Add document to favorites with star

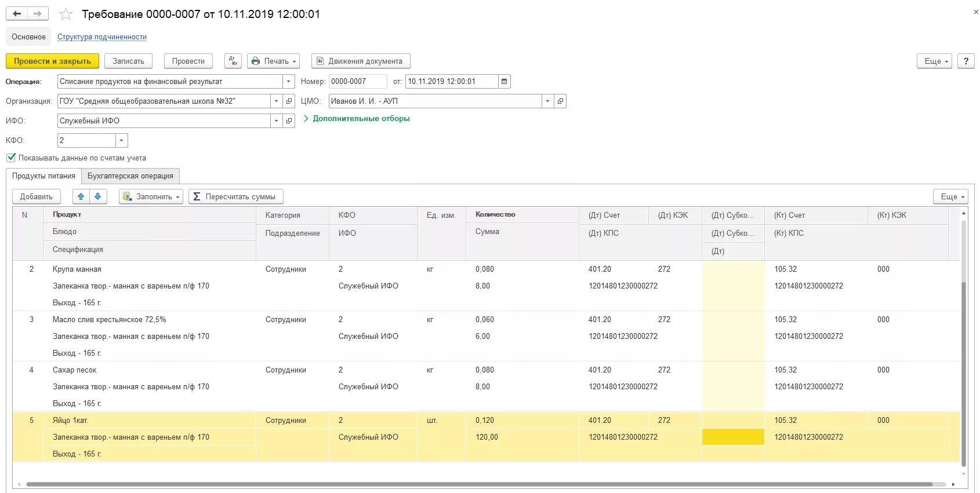pyautogui.click(x=66, y=14)
